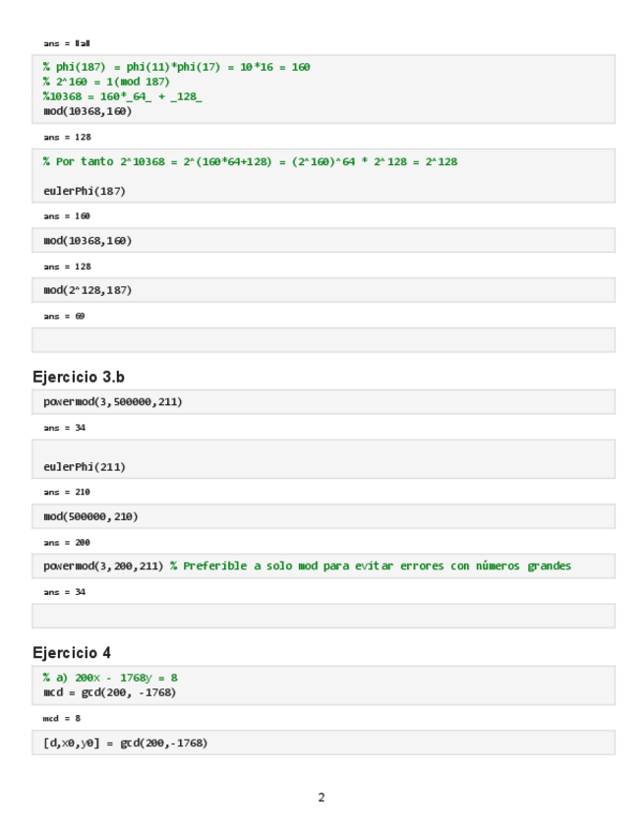Click the mod(2^128,187) code cell

(x=88, y=290)
